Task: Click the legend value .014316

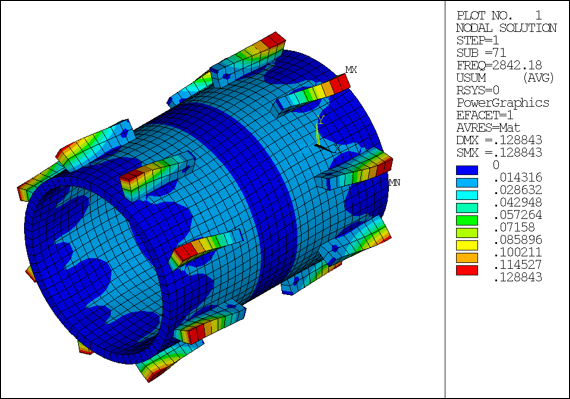Action: [517, 178]
